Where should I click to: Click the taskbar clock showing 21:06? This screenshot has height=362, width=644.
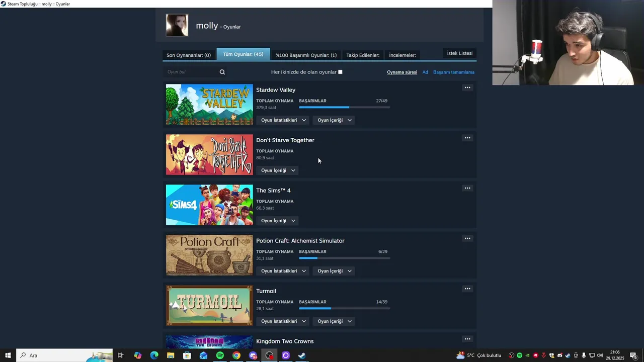(615, 355)
